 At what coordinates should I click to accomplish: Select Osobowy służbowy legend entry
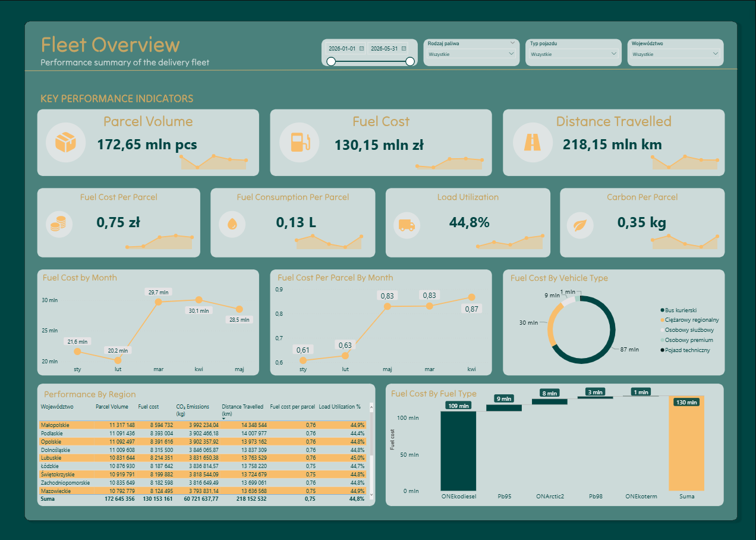(687, 330)
